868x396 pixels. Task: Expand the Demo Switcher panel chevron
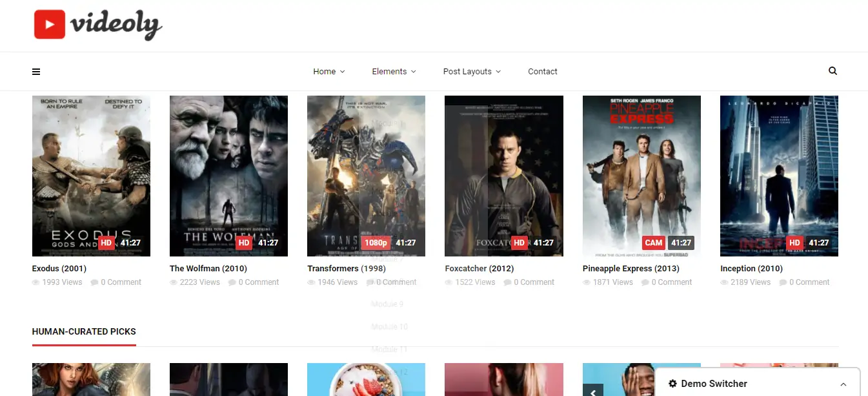click(843, 384)
